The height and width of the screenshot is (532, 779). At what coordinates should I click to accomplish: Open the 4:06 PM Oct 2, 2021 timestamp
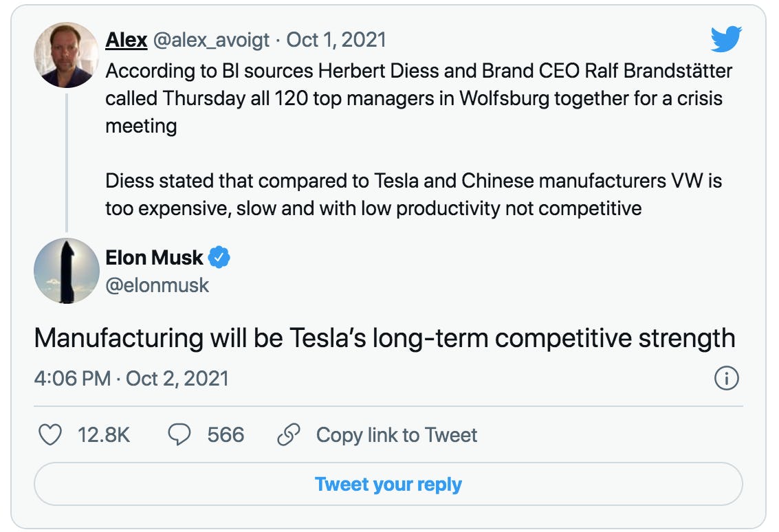(131, 379)
